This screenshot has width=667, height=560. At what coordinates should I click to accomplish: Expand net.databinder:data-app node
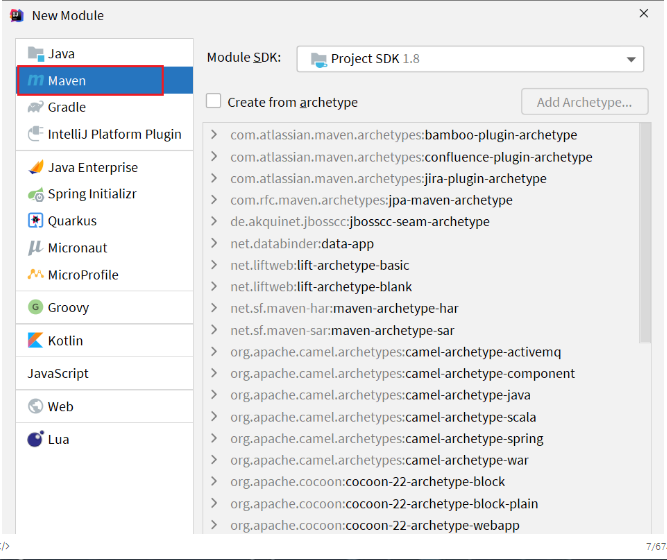point(214,243)
